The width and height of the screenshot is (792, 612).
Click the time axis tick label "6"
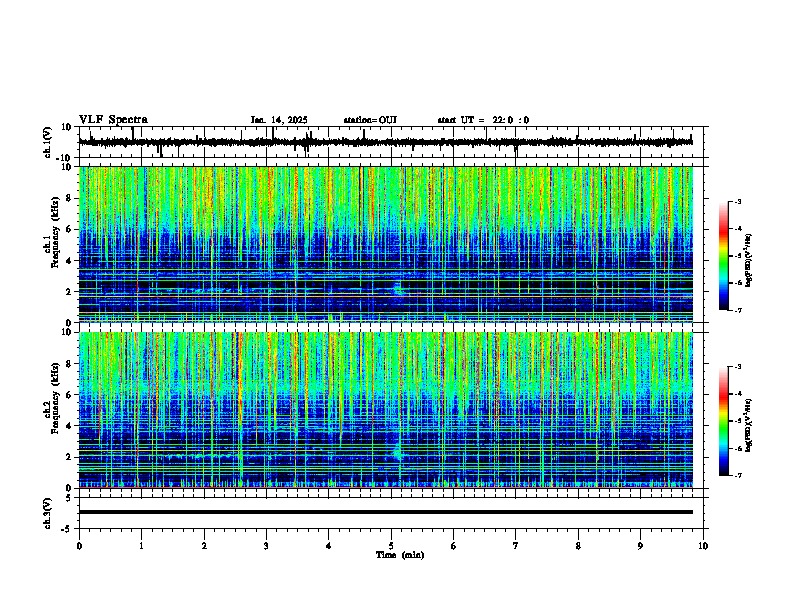(x=453, y=546)
